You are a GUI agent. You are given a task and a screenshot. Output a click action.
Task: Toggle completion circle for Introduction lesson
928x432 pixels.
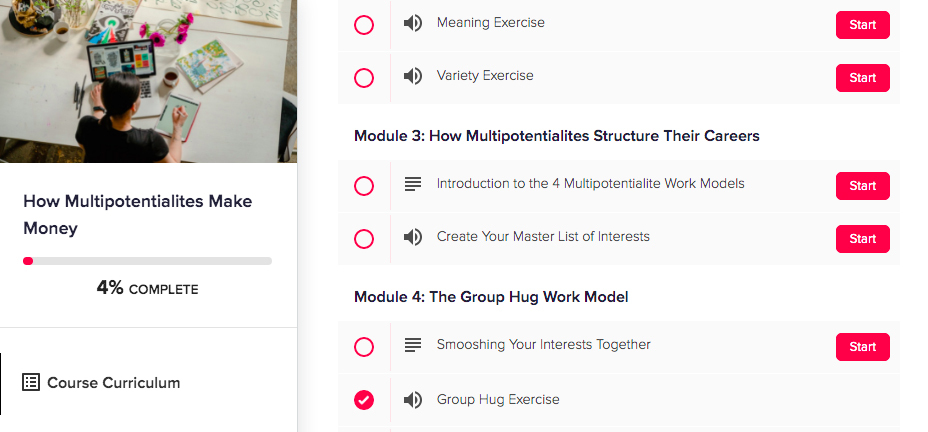364,186
